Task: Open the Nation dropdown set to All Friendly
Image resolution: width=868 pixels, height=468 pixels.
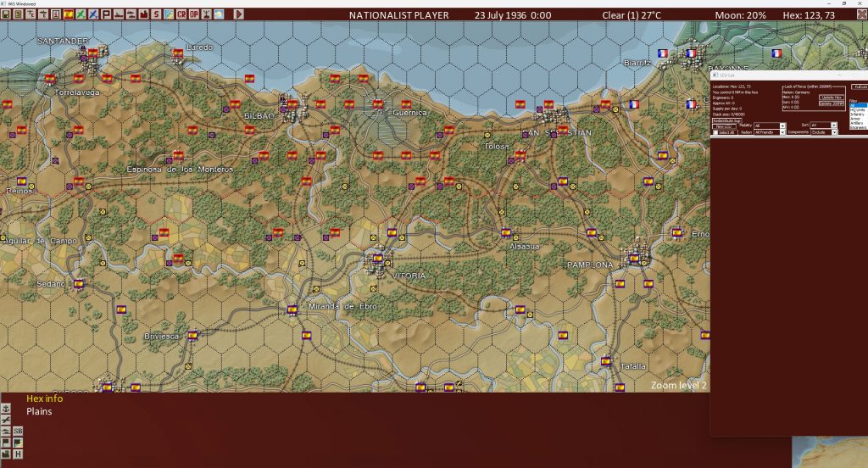Action: pyautogui.click(x=782, y=132)
